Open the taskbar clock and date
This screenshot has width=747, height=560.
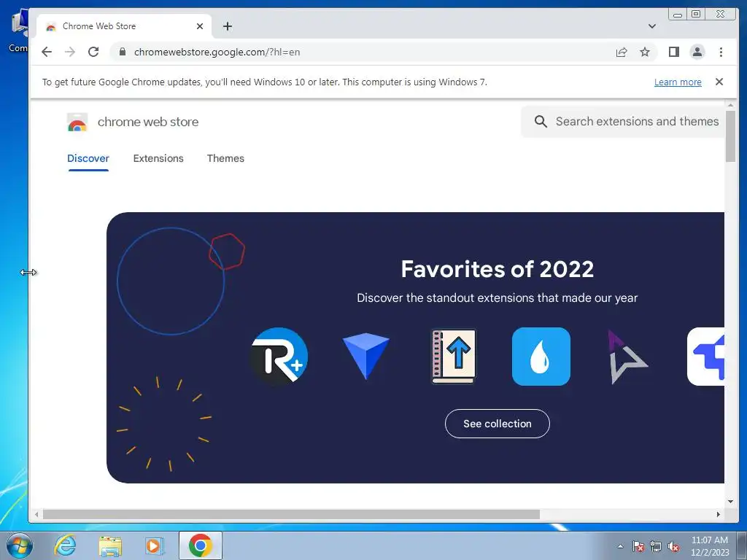(709, 546)
